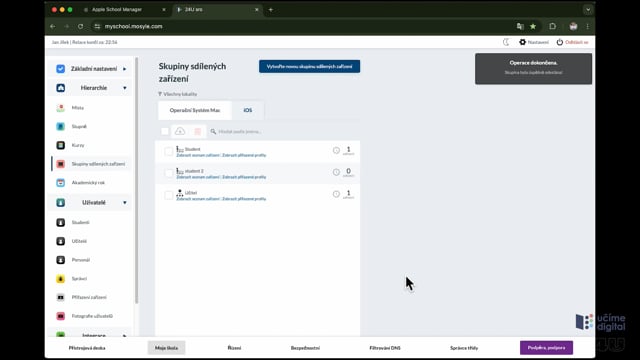The height and width of the screenshot is (360, 640).
Task: Collapse the Uživatelé section
Action: 91,202
